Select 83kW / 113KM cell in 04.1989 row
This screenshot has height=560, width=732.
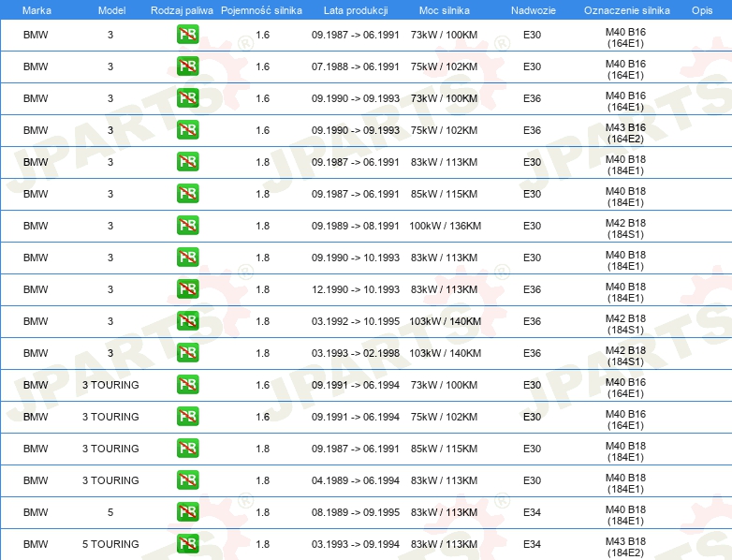[444, 480]
